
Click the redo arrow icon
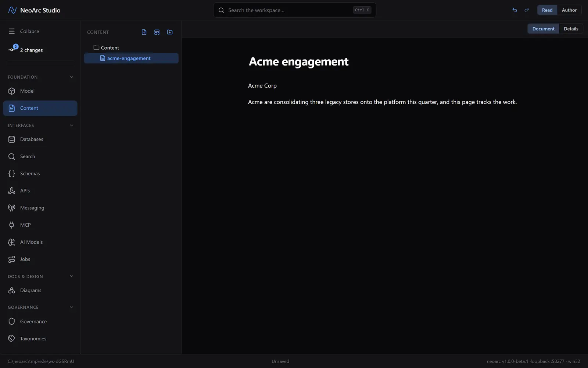(x=527, y=10)
